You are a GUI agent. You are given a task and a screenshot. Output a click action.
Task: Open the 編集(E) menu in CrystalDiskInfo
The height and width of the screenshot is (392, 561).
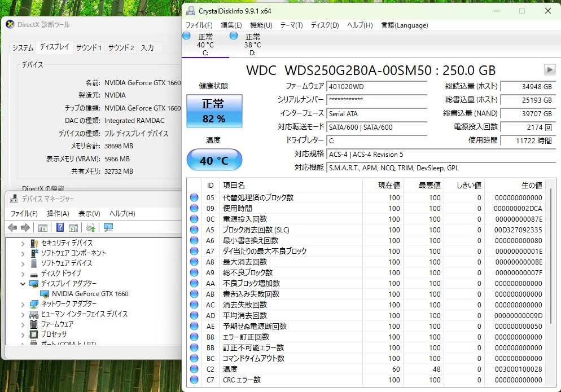(x=231, y=25)
